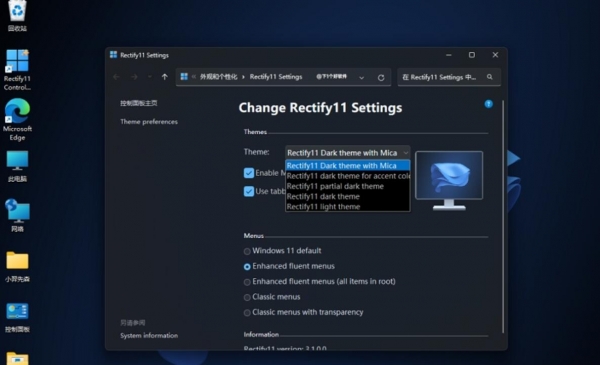600x365 pixels.
Task: Click the window vertical scrollbar
Action: 503,216
